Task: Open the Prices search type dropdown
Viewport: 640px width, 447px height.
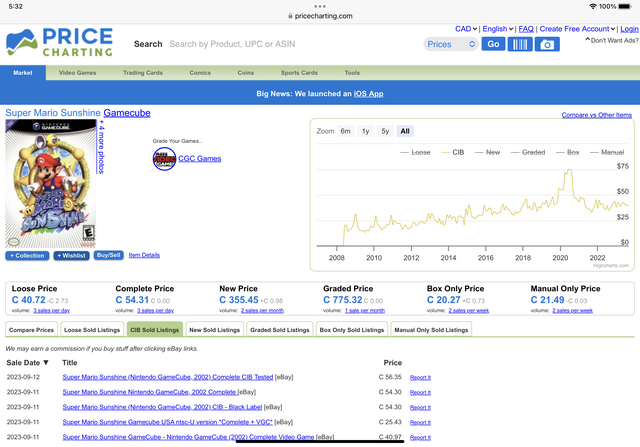Action: (451, 44)
